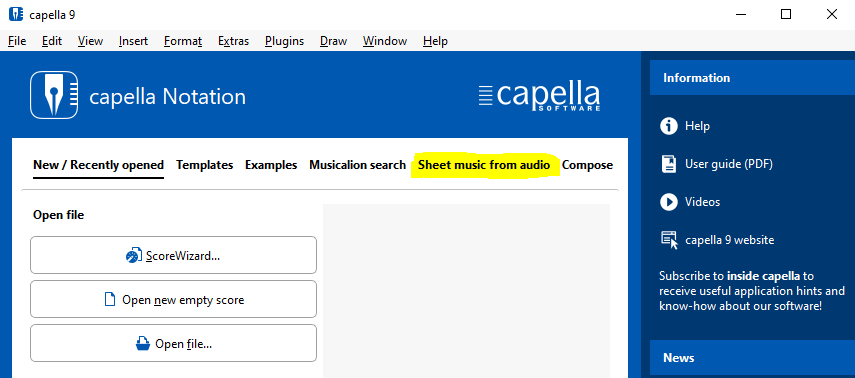Click the Videos play icon
Image resolution: width=855 pixels, height=378 pixels.
pyautogui.click(x=669, y=202)
